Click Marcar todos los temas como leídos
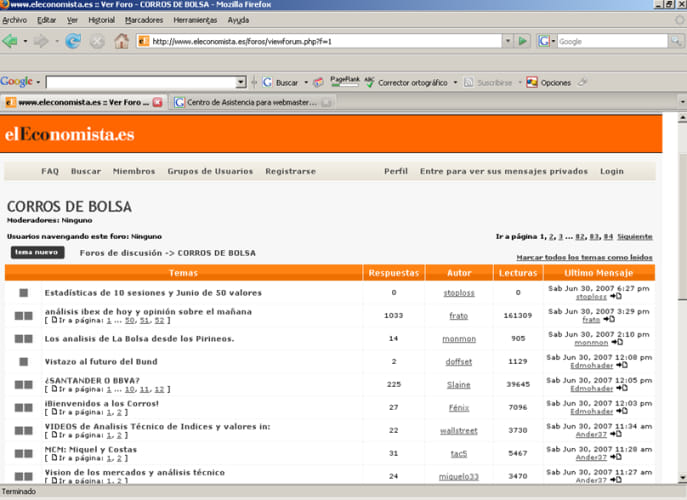The height and width of the screenshot is (500, 687). coord(584,257)
